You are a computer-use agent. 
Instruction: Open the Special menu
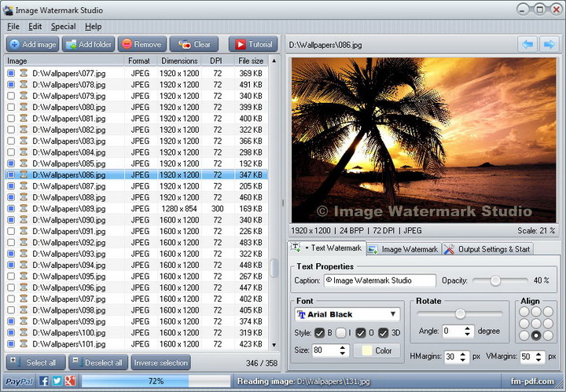coord(63,26)
